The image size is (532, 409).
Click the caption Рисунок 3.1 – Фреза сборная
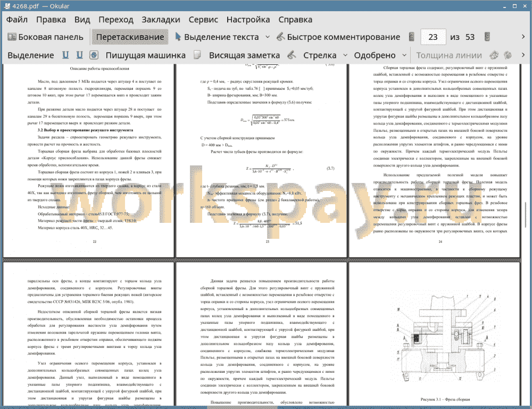tap(445, 399)
